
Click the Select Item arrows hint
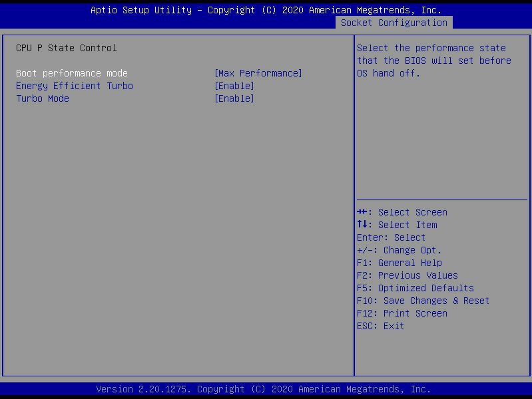tap(397, 225)
